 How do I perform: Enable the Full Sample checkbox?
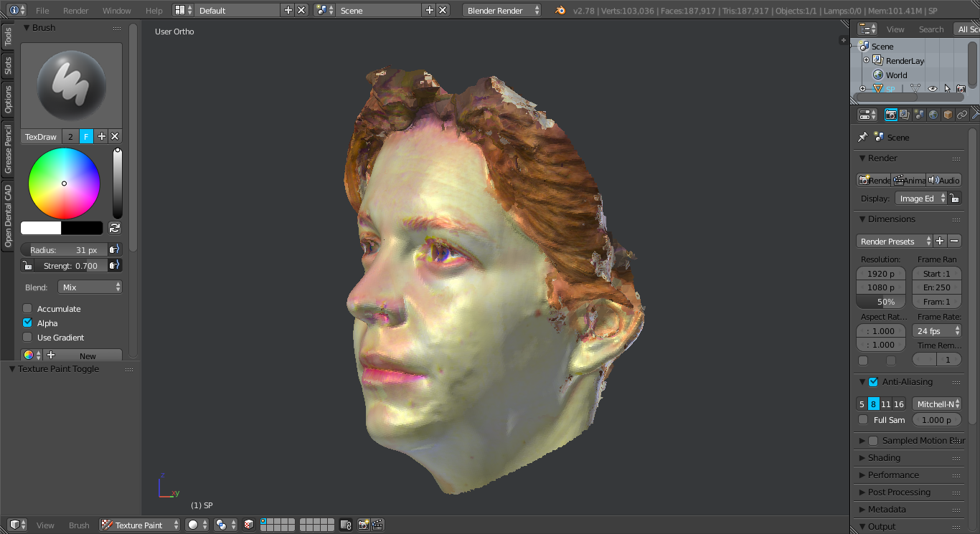[863, 420]
